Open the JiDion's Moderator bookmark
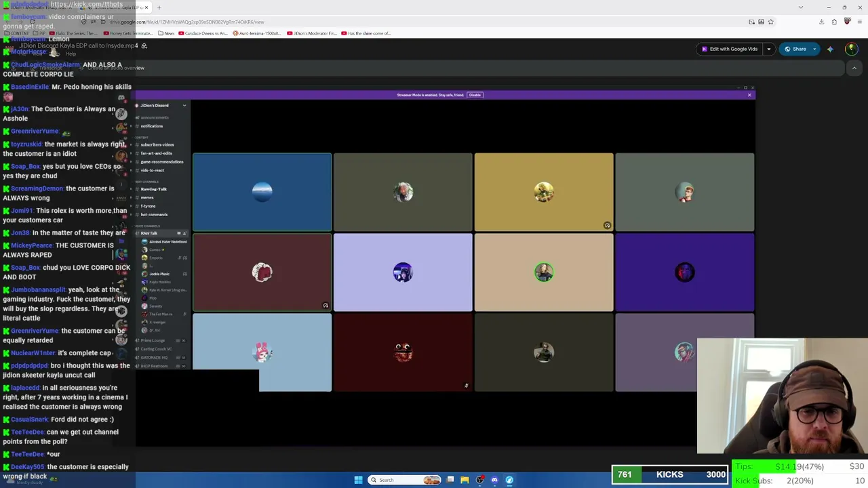 [312, 33]
